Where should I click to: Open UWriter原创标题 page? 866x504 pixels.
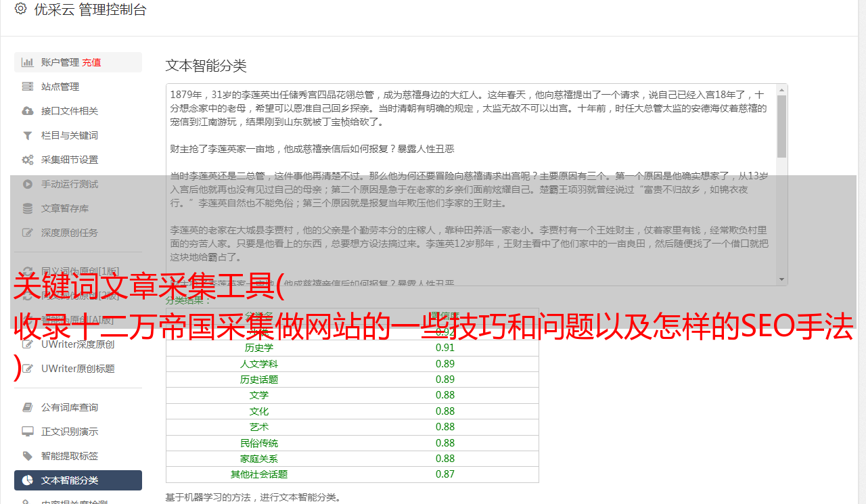coord(78,369)
